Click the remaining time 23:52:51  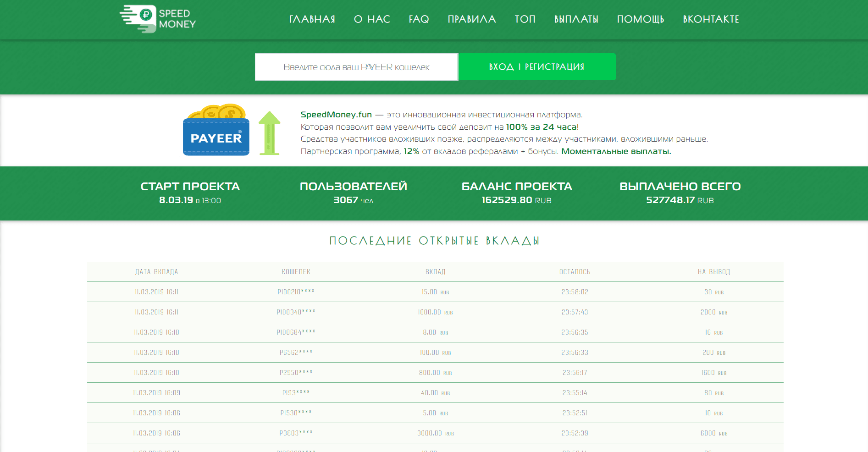pyautogui.click(x=575, y=413)
